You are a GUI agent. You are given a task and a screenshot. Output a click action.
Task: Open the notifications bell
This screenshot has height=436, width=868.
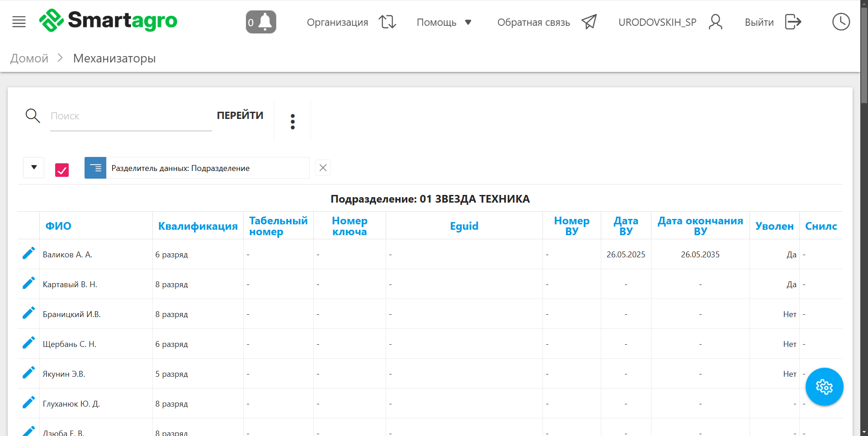pyautogui.click(x=261, y=22)
